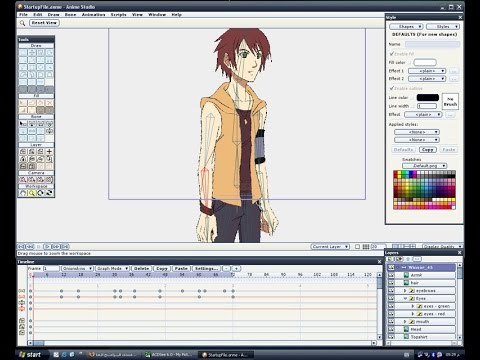Click the Reset View button

tap(44, 23)
